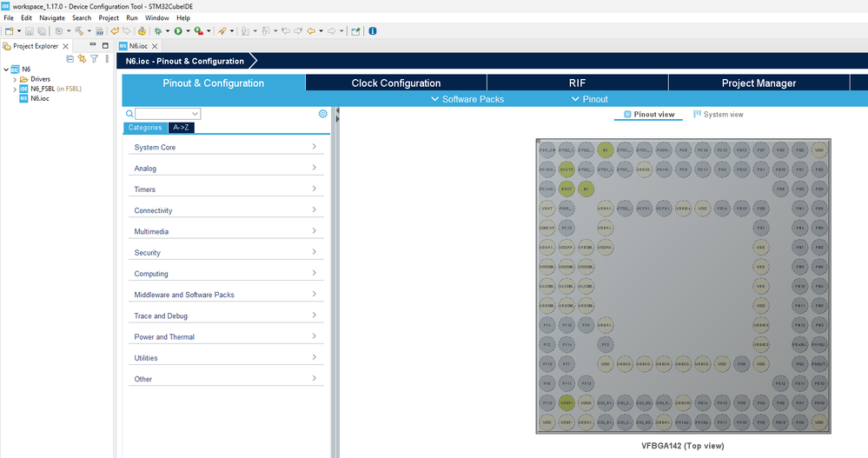Expand the Security category

pos(226,252)
